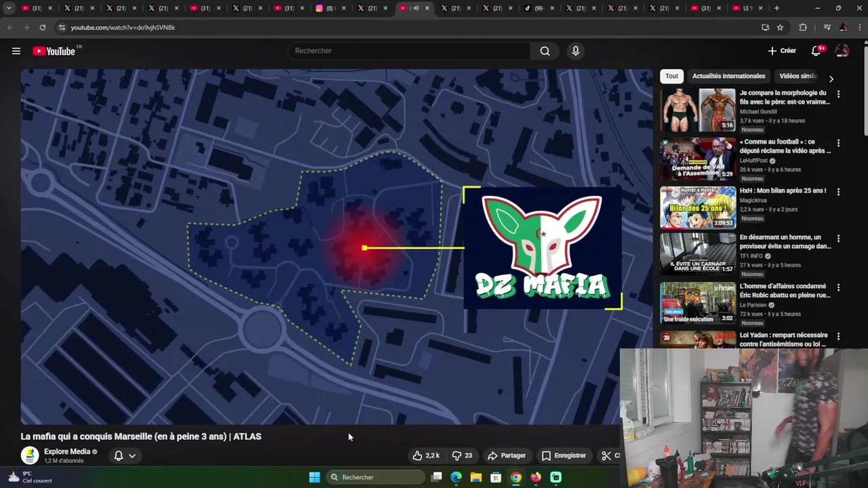The image size is (868, 488).
Task: Dislike the video with thumbs down
Action: pyautogui.click(x=462, y=455)
